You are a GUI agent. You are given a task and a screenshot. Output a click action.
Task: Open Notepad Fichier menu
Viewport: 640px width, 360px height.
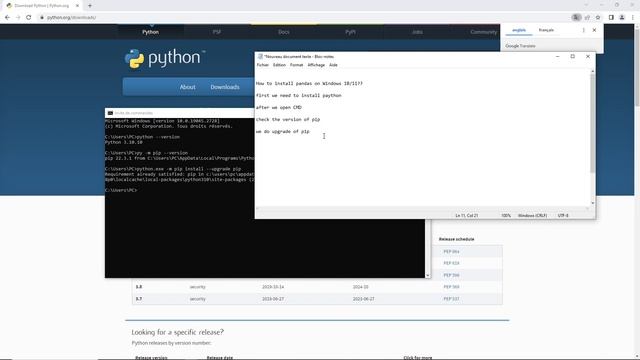tap(263, 65)
